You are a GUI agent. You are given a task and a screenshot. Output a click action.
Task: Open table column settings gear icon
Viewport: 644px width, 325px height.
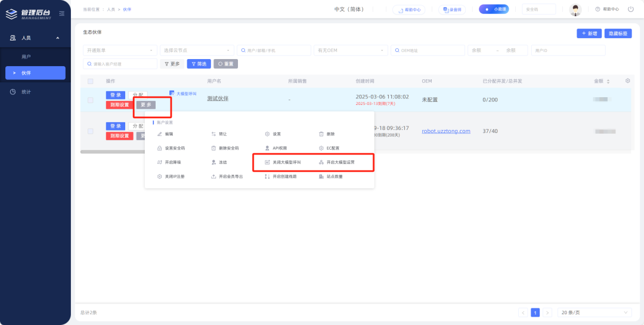(627, 81)
